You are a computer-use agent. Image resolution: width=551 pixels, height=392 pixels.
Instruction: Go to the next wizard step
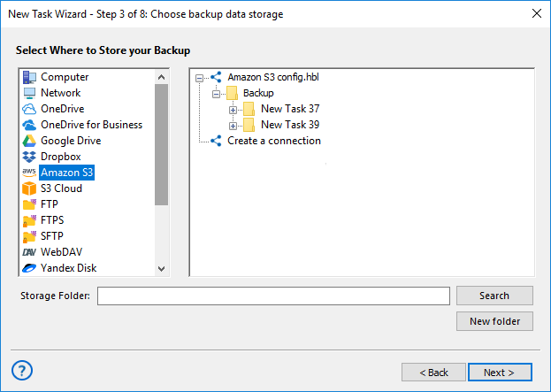(500, 373)
